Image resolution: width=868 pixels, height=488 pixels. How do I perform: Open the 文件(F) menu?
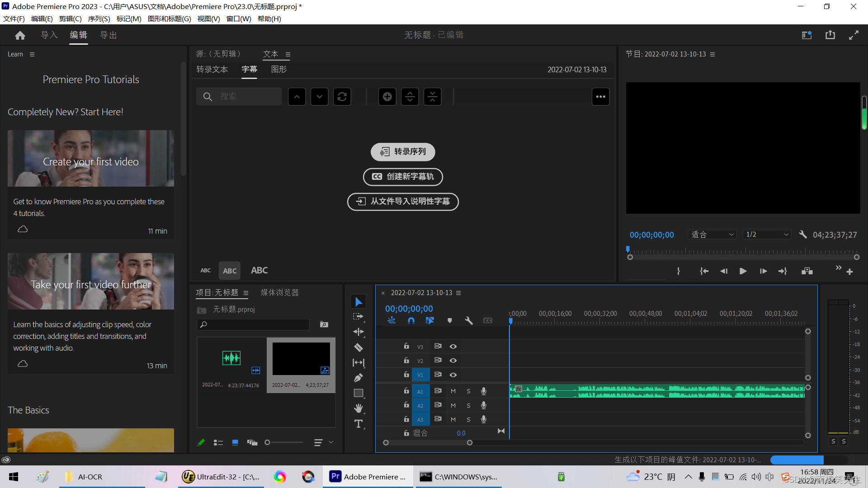[14, 19]
